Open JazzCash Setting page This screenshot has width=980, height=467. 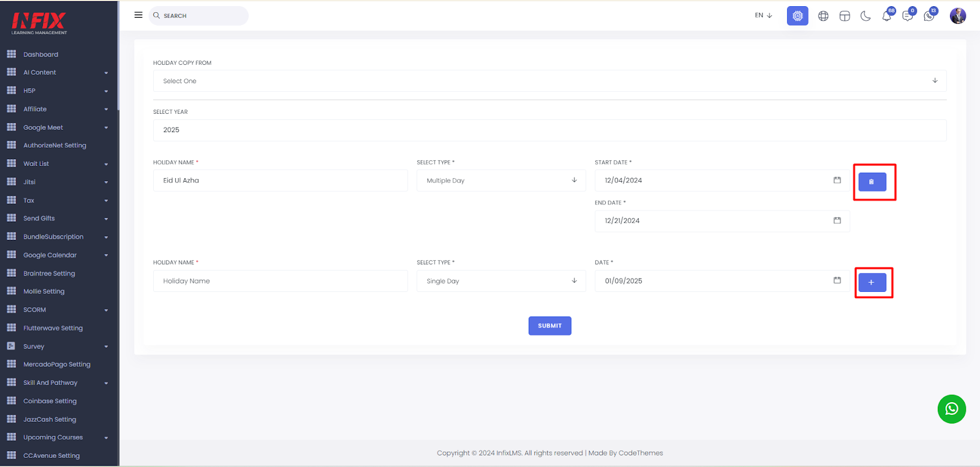50,419
